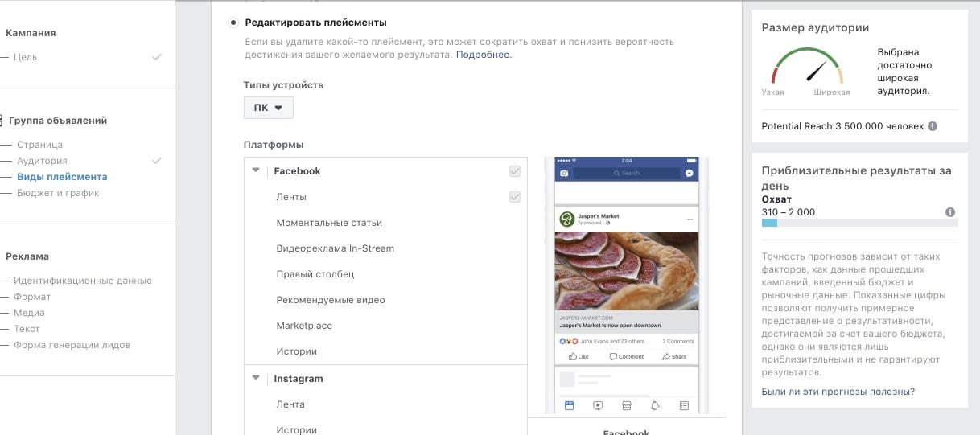980x435 pixels.
Task: Collapse the Facebook platform section
Action: click(x=256, y=170)
